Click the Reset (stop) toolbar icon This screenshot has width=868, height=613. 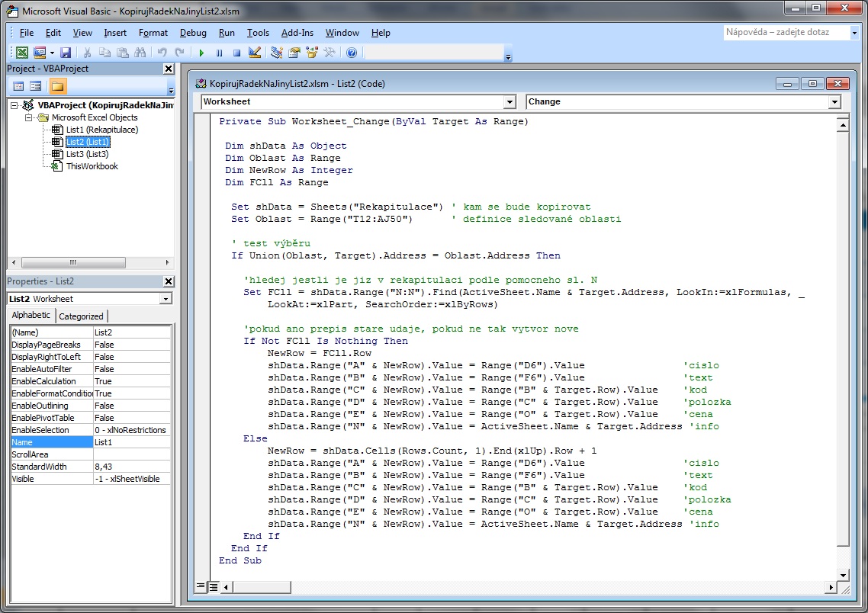(x=236, y=53)
